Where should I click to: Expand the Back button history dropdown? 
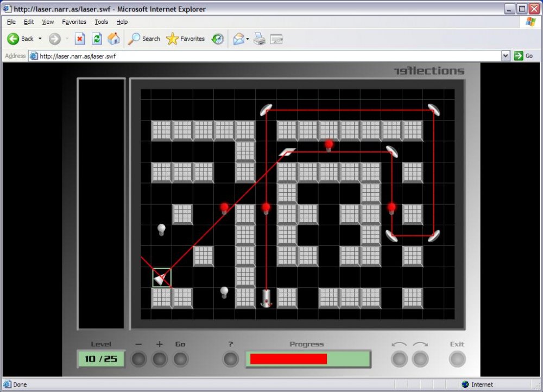coord(40,39)
